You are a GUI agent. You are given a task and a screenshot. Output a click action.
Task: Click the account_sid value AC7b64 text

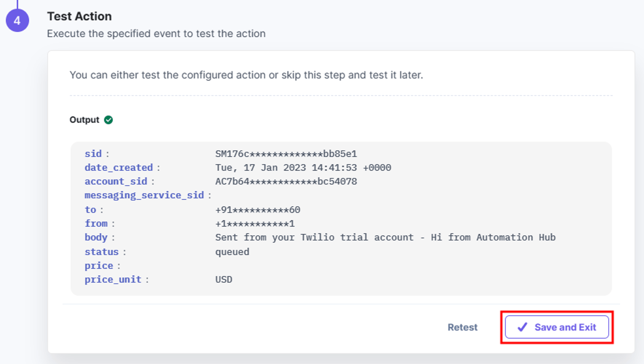[286, 182]
